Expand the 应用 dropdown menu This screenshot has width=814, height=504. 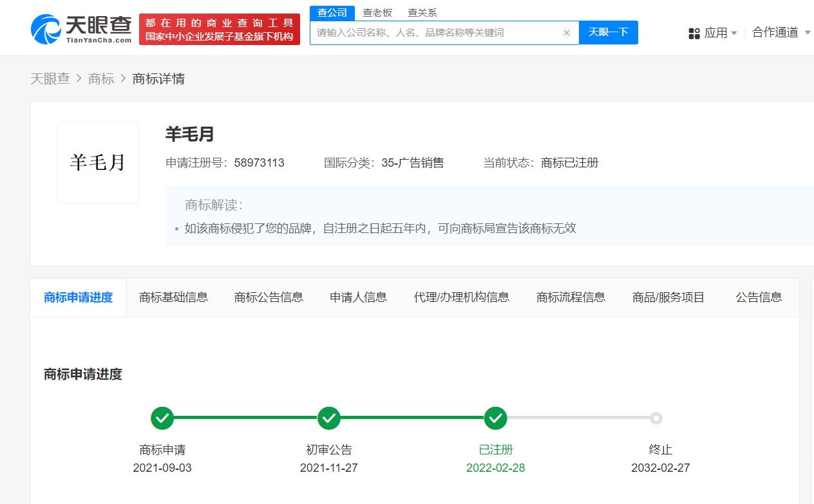tap(715, 33)
